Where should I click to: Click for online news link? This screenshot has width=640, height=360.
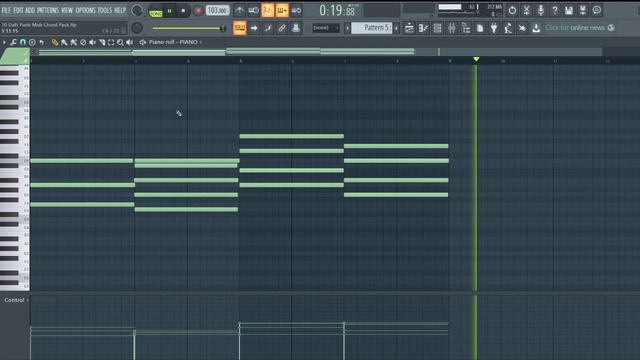575,28
